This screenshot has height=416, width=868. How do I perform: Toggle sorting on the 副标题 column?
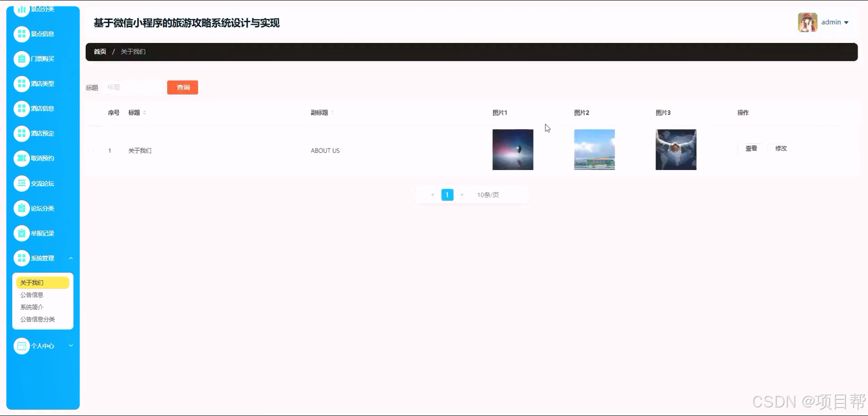331,112
